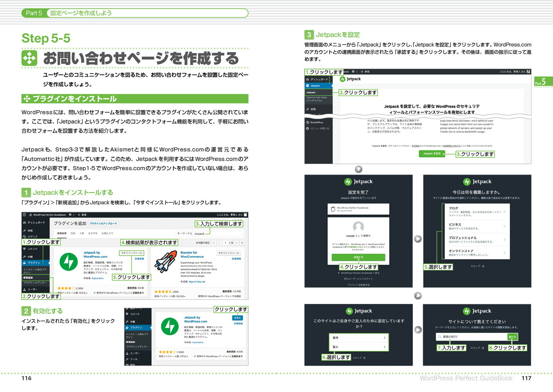Click magnifier icon in Jetpack keyword field
Image resolution: width=553 pixels, height=392 pixels.
pos(440,337)
